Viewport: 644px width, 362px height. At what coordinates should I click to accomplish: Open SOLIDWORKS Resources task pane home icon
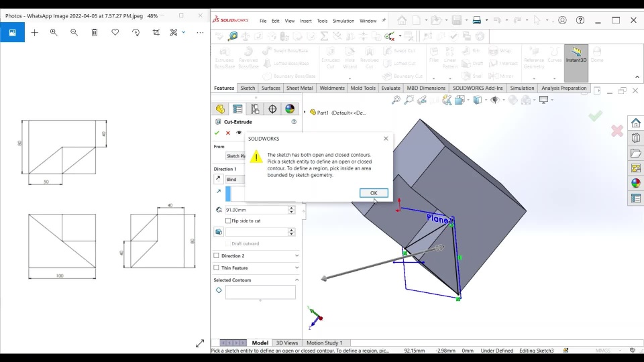(636, 123)
